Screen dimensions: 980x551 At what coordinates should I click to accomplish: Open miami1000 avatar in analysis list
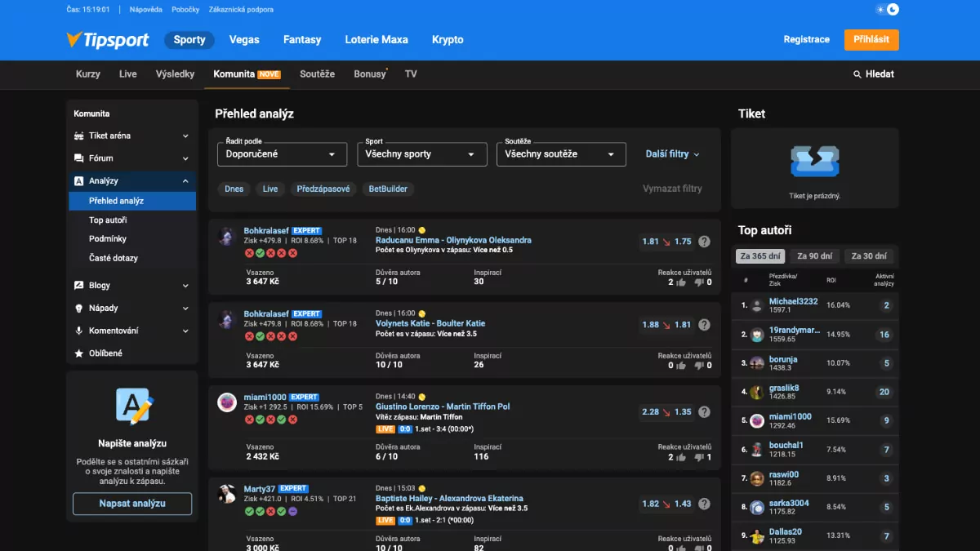click(227, 402)
